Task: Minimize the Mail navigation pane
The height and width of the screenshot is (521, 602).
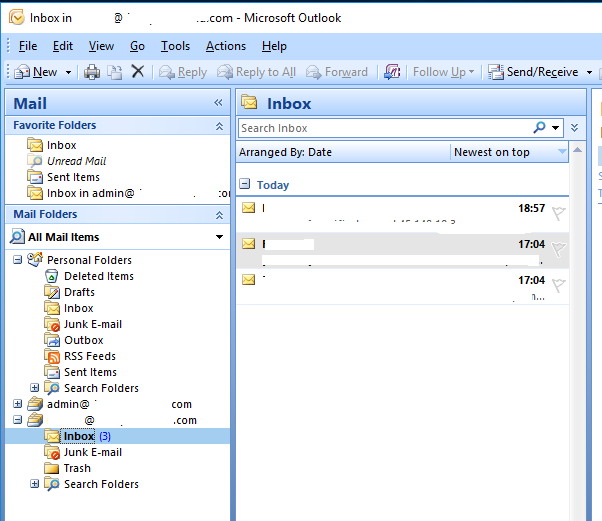Action: 218,103
